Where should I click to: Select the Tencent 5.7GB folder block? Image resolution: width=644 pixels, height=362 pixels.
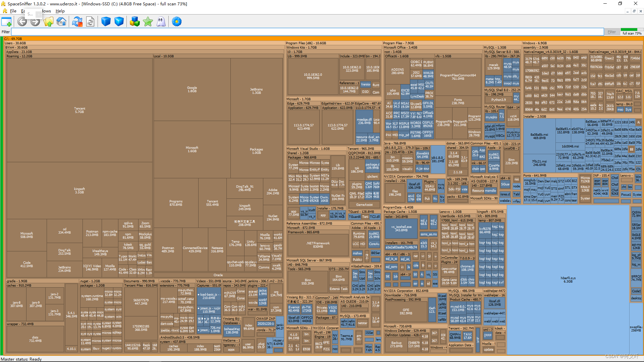pos(79,110)
